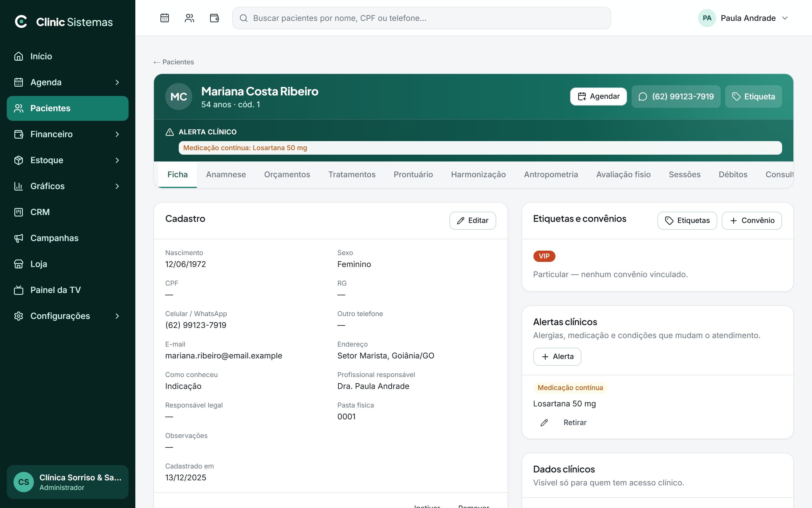Click the Clinic Sistemas logo
The image size is (812, 508).
pos(64,22)
